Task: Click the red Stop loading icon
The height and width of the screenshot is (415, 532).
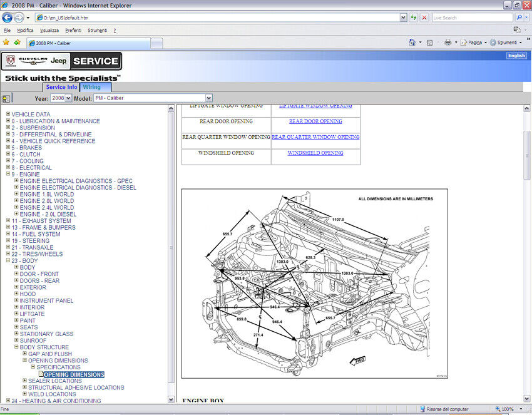Action: pos(424,18)
